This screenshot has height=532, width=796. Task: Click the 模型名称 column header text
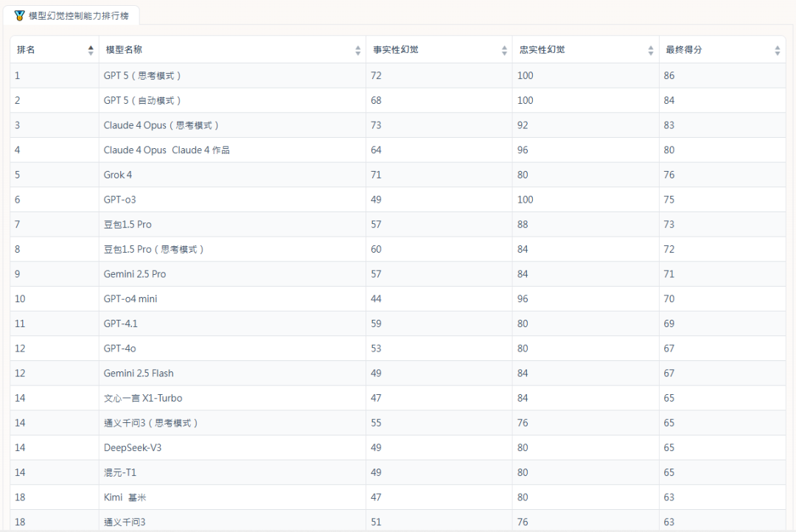pyautogui.click(x=125, y=50)
